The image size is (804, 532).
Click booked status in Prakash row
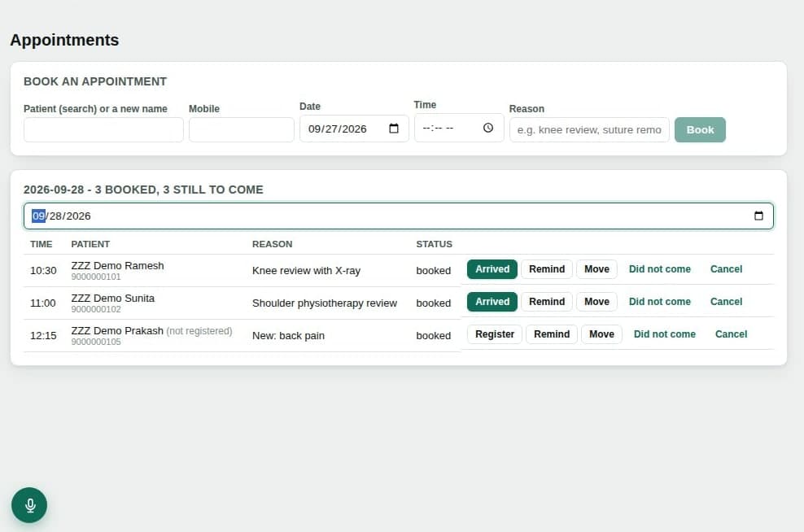(433, 336)
